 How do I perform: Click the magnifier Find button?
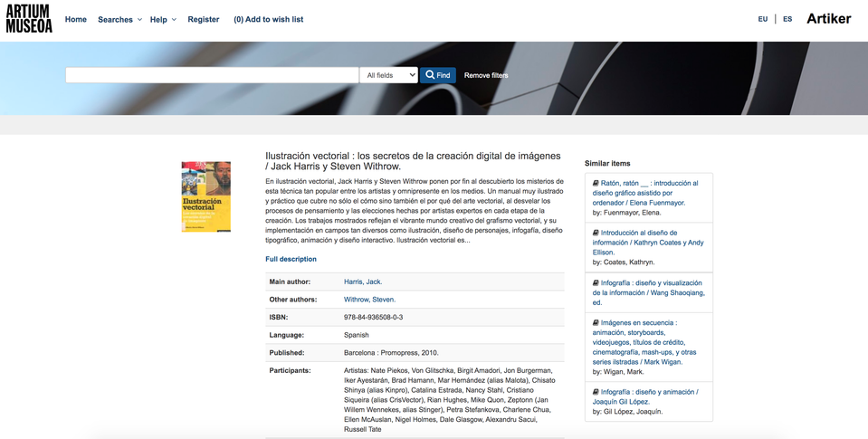point(437,75)
